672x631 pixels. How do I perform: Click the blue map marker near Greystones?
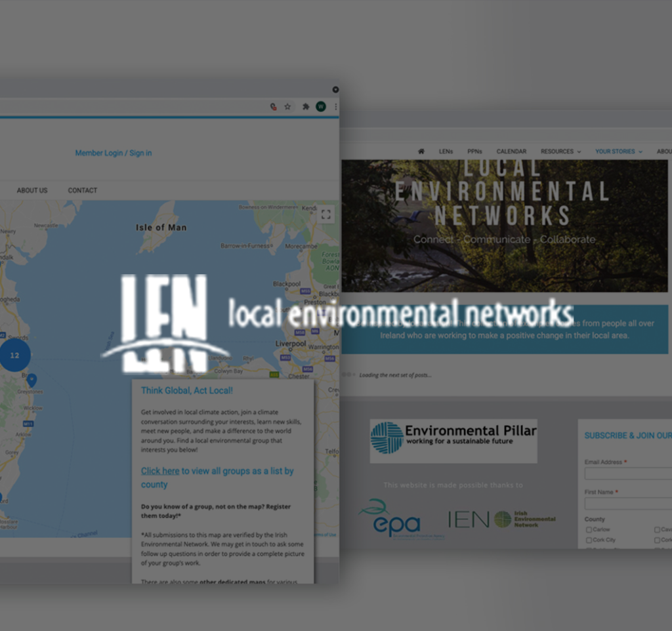[x=31, y=380]
